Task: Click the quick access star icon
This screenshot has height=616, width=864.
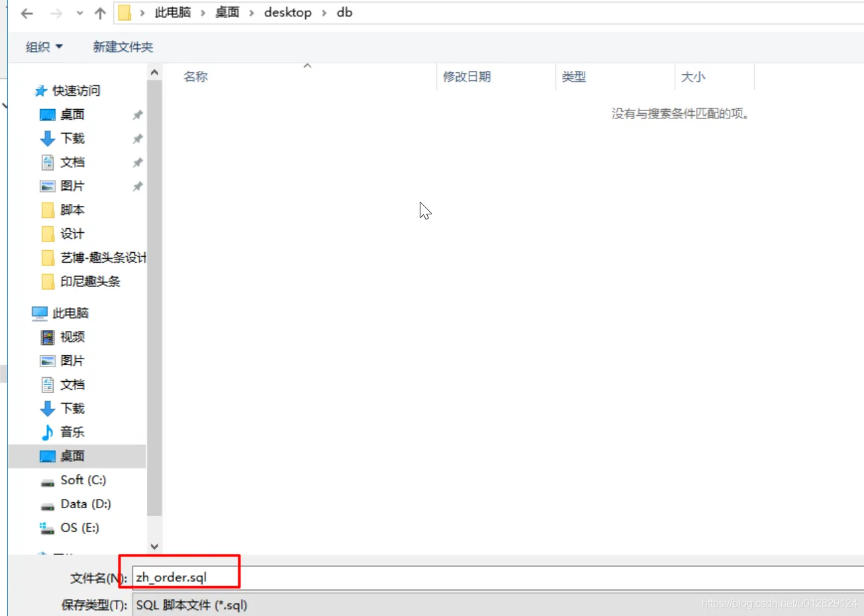Action: point(41,91)
